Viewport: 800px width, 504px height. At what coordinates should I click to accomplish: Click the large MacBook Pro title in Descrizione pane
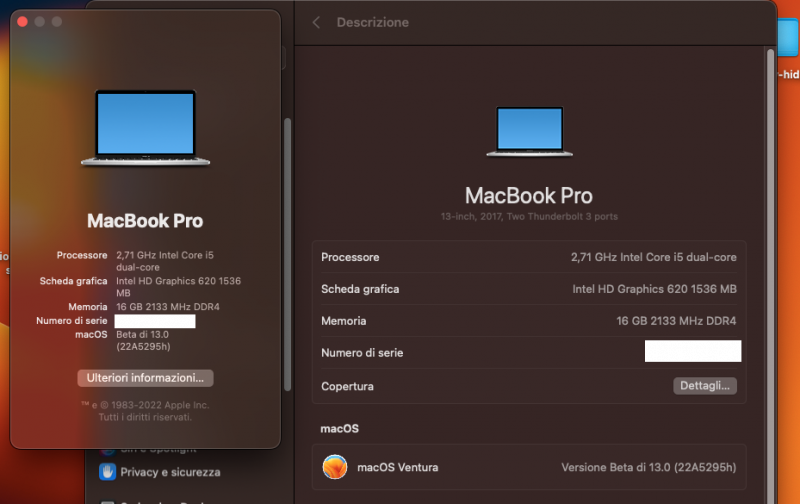(529, 195)
